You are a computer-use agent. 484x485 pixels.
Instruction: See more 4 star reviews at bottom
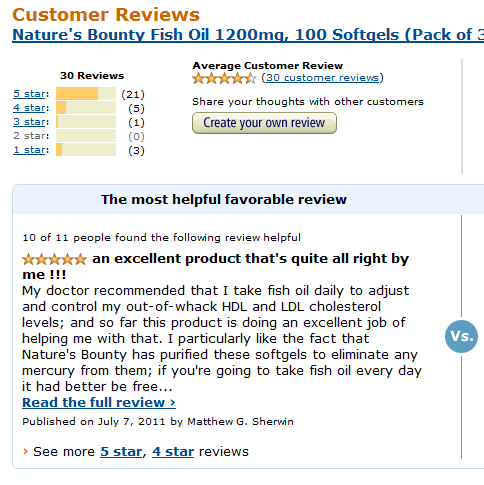click(x=173, y=452)
